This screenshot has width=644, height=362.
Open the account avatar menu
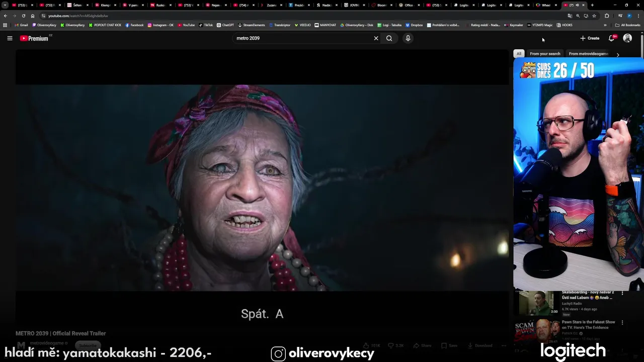tap(627, 38)
